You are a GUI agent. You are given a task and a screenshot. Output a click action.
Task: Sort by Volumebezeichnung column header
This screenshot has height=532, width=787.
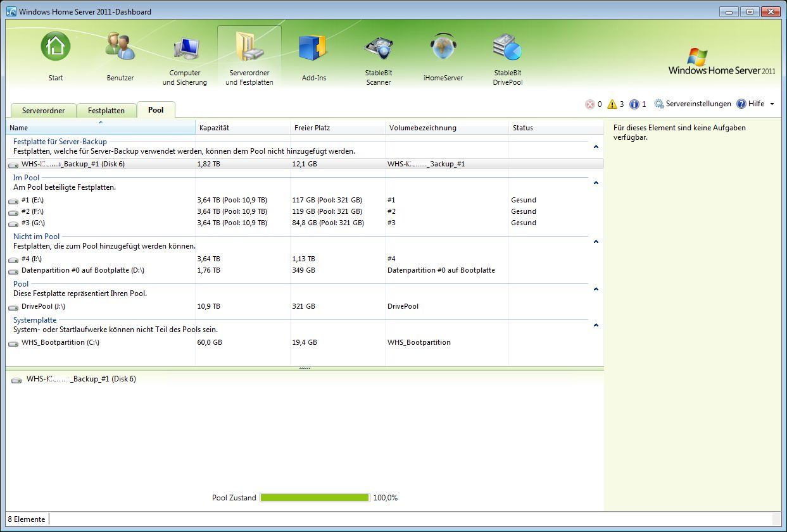click(448, 128)
